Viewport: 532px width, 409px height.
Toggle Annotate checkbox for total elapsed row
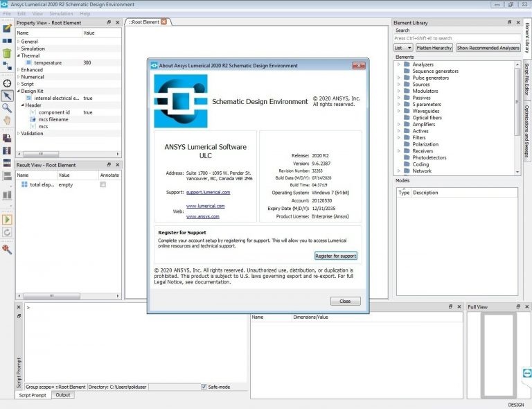pos(103,184)
